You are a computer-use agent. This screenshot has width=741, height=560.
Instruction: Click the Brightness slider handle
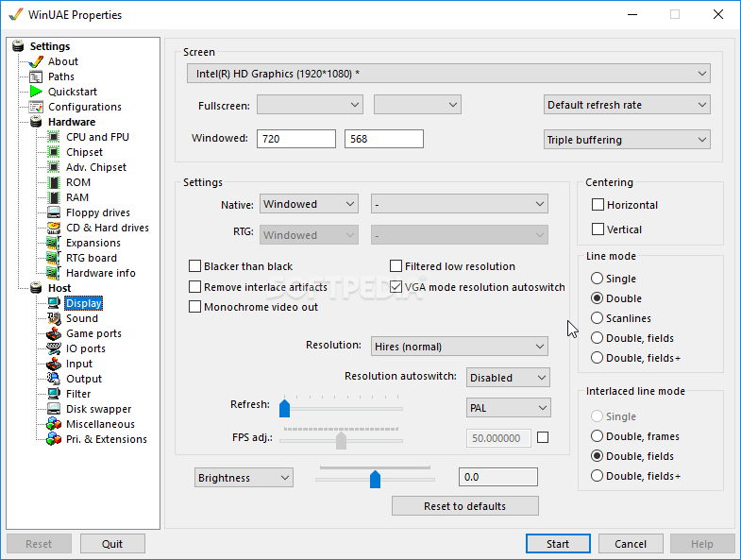coord(376,479)
